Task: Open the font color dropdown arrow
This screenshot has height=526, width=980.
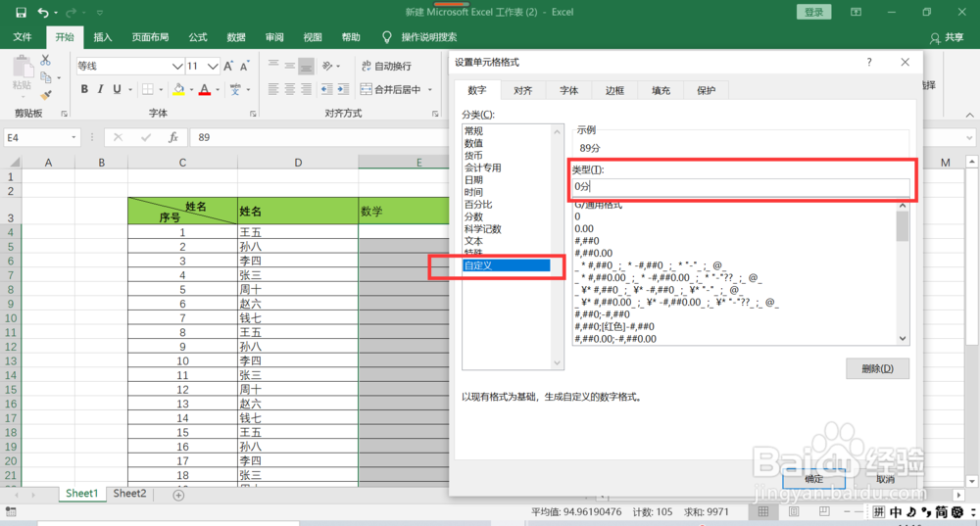Action: point(218,89)
